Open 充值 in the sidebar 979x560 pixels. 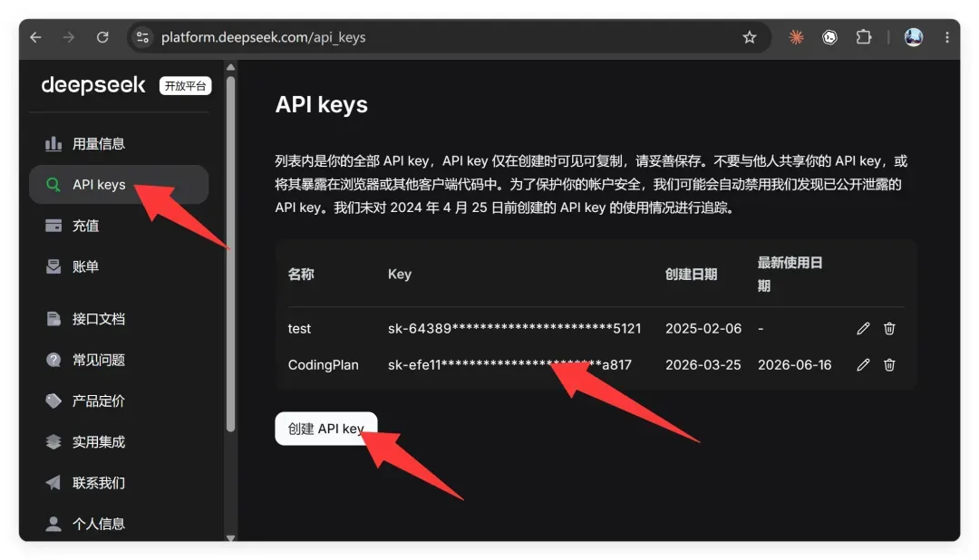point(119,226)
